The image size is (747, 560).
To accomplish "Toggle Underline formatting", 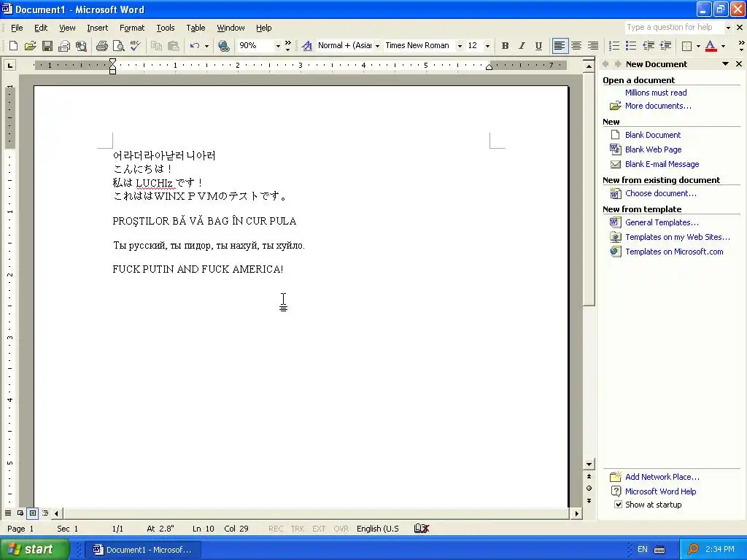I will pos(538,46).
